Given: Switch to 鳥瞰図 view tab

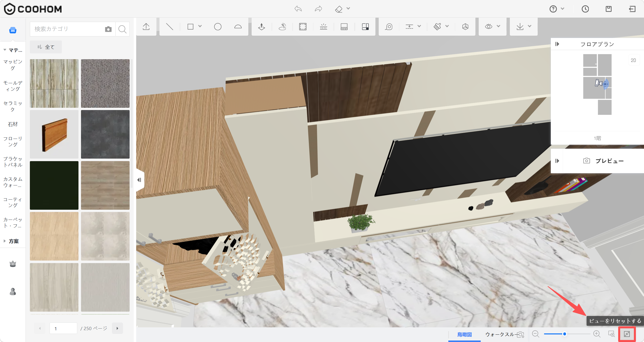Looking at the screenshot, I should point(465,334).
